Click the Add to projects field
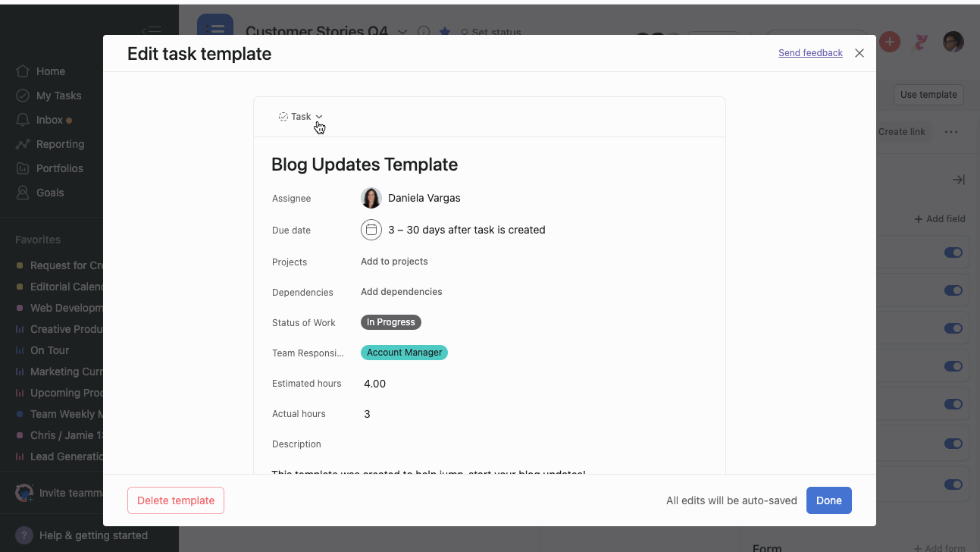This screenshot has width=980, height=552. point(394,261)
